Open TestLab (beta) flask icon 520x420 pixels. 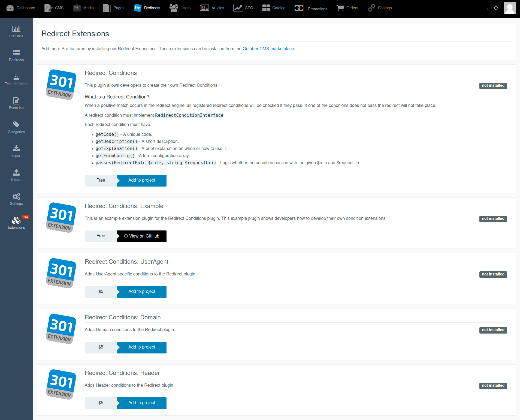(16, 76)
